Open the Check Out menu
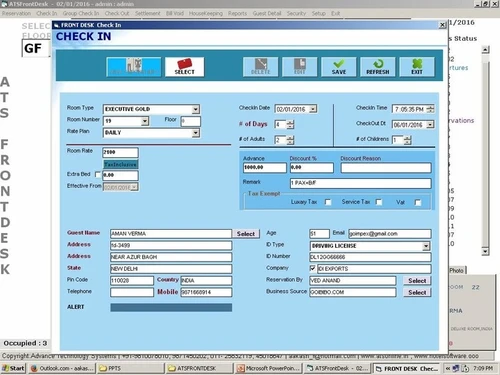Viewport: 500px width, 375px height. [117, 13]
